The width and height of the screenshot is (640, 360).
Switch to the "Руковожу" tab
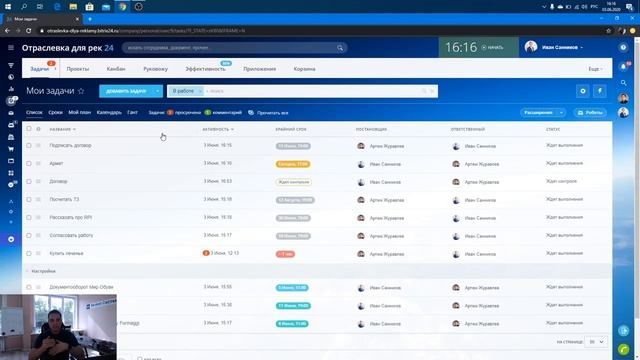(x=156, y=69)
